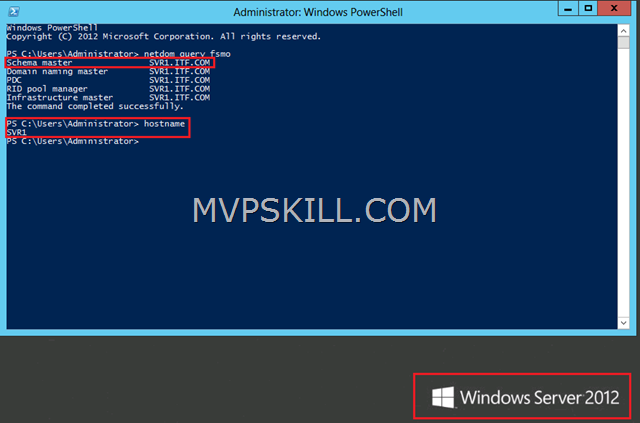This screenshot has width=640, height=423.
Task: Click the MVPSKILL.COM watermark text
Action: [x=313, y=210]
